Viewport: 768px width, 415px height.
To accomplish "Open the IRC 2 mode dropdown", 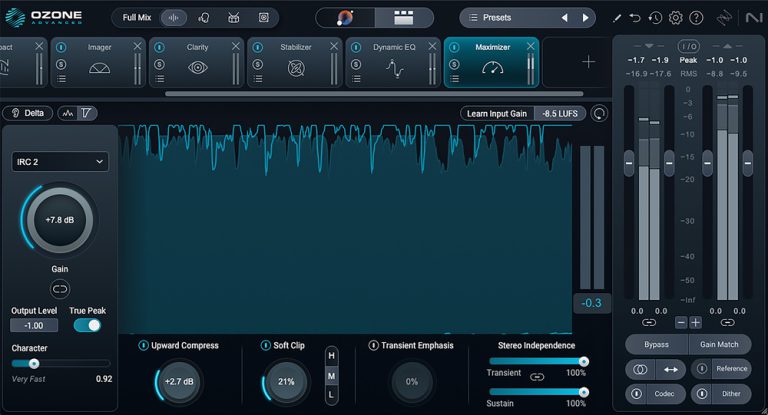I will click(60, 162).
